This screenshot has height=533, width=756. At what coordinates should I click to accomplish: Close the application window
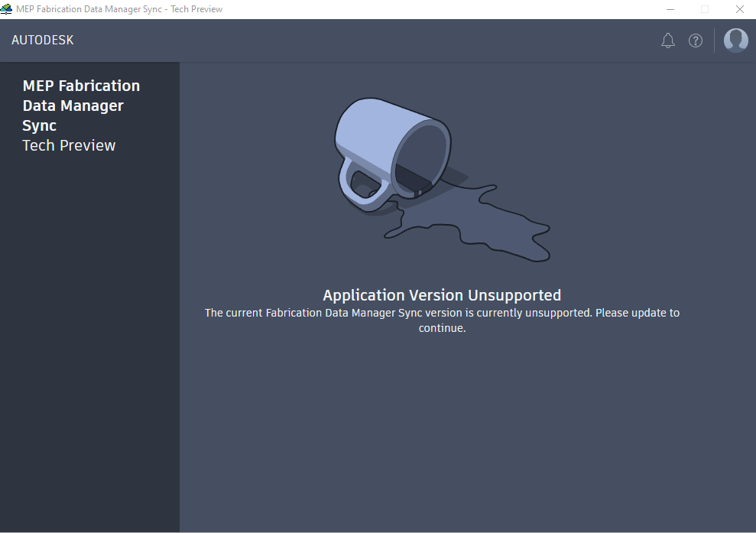pyautogui.click(x=740, y=9)
